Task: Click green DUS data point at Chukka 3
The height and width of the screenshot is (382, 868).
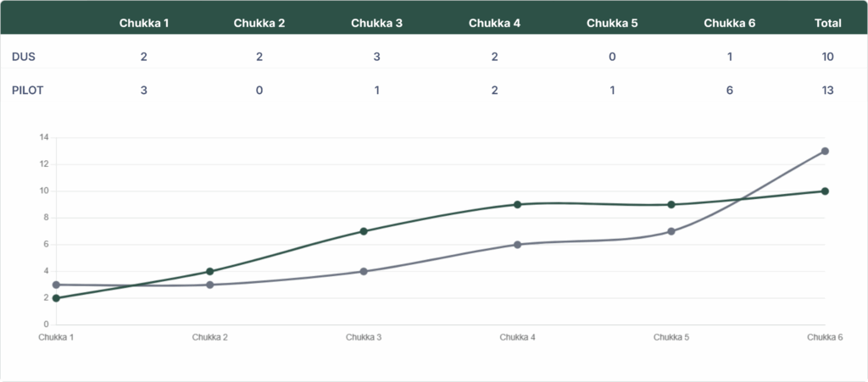Action: 364,231
